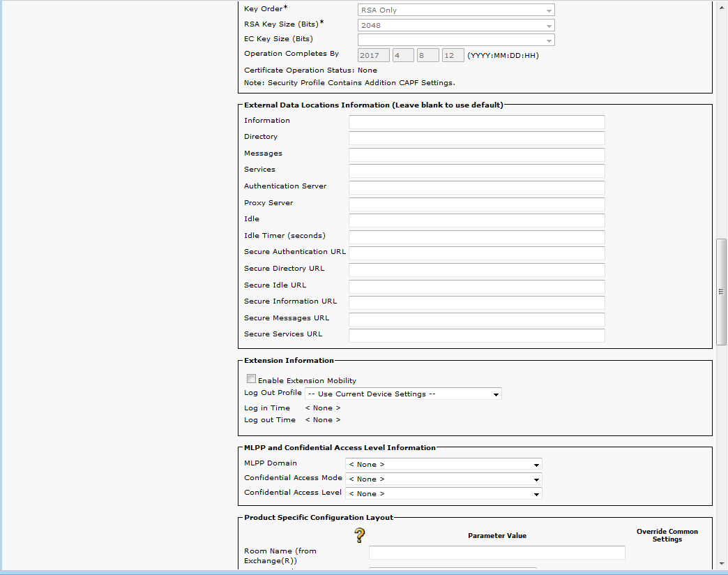Click the Room Name text field
The image size is (728, 575).
coord(496,553)
